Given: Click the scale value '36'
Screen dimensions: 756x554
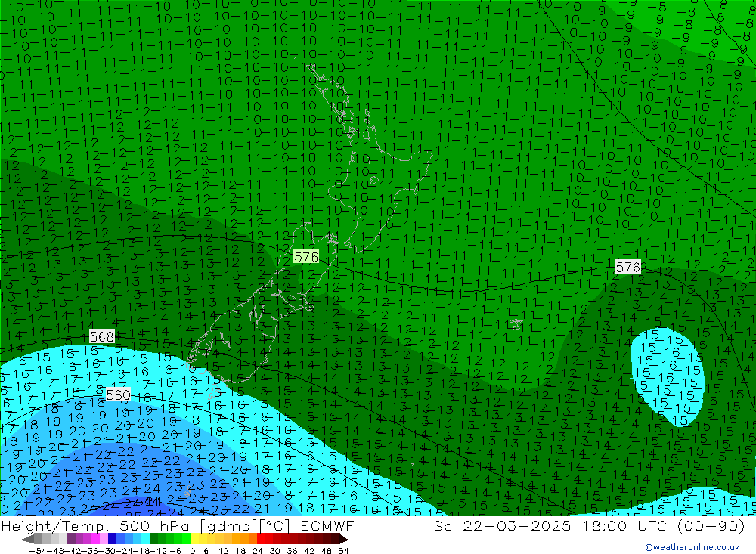Looking at the screenshot, I should 292,551.
